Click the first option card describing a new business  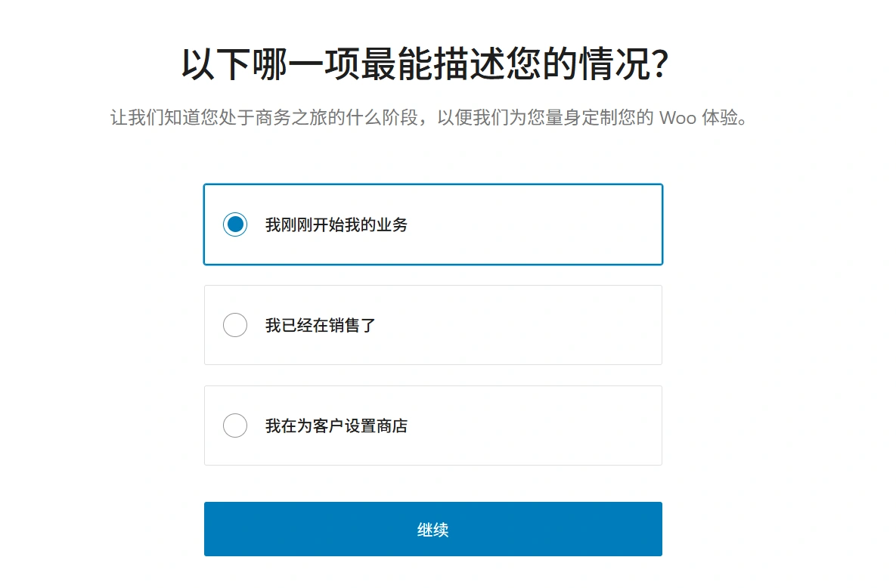click(432, 224)
